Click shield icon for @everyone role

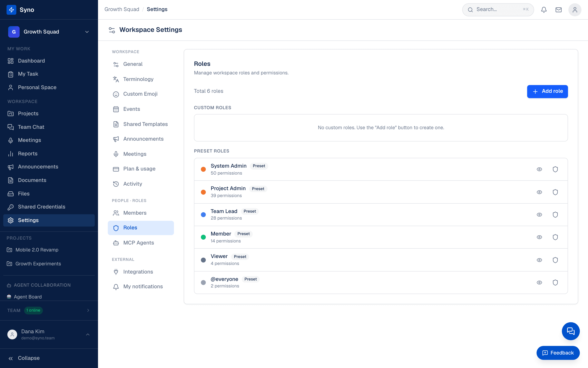pyautogui.click(x=555, y=282)
